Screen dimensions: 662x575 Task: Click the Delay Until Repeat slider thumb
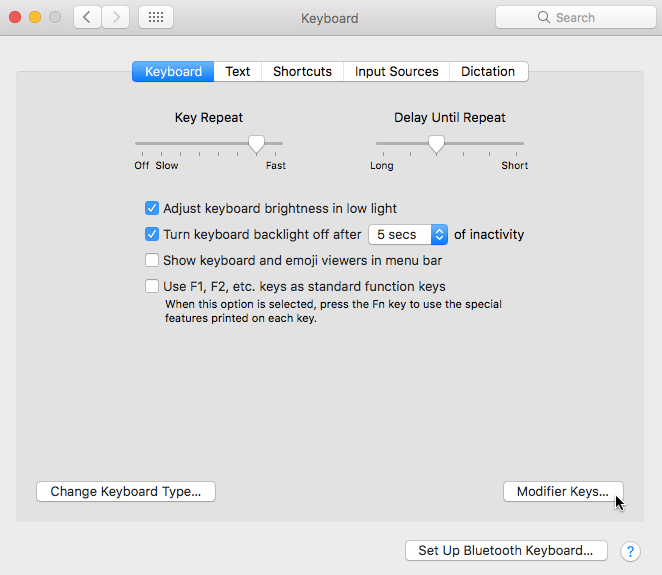[436, 144]
